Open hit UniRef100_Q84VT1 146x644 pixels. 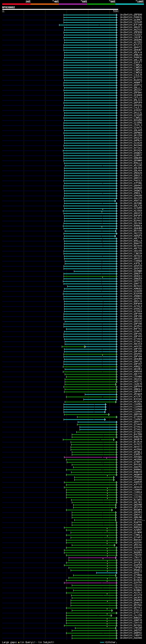point(131,422)
